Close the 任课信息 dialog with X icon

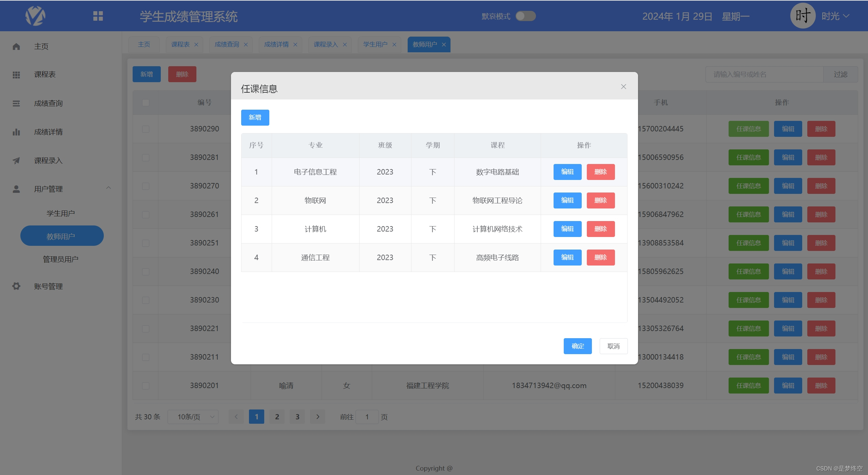623,87
